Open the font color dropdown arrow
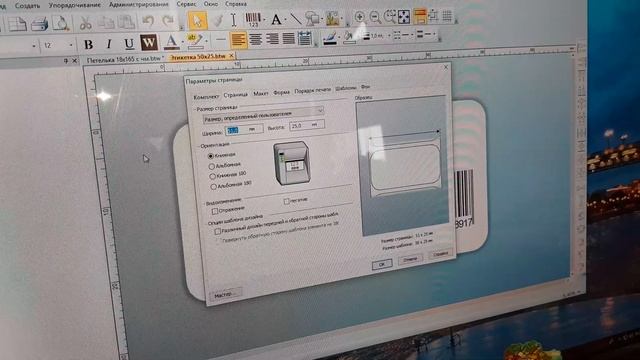The height and width of the screenshot is (360, 640). point(182,41)
